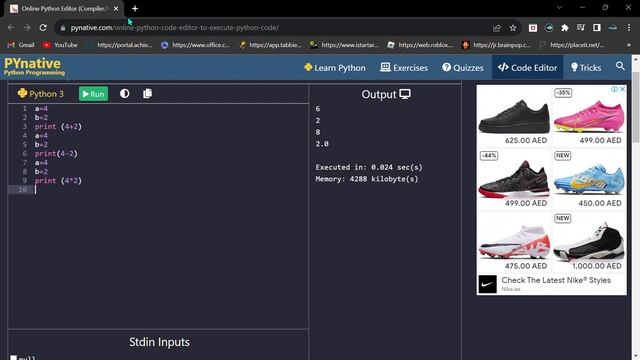Open the Exercises menu item
Viewport: 640px width, 360px height.
[x=404, y=68]
